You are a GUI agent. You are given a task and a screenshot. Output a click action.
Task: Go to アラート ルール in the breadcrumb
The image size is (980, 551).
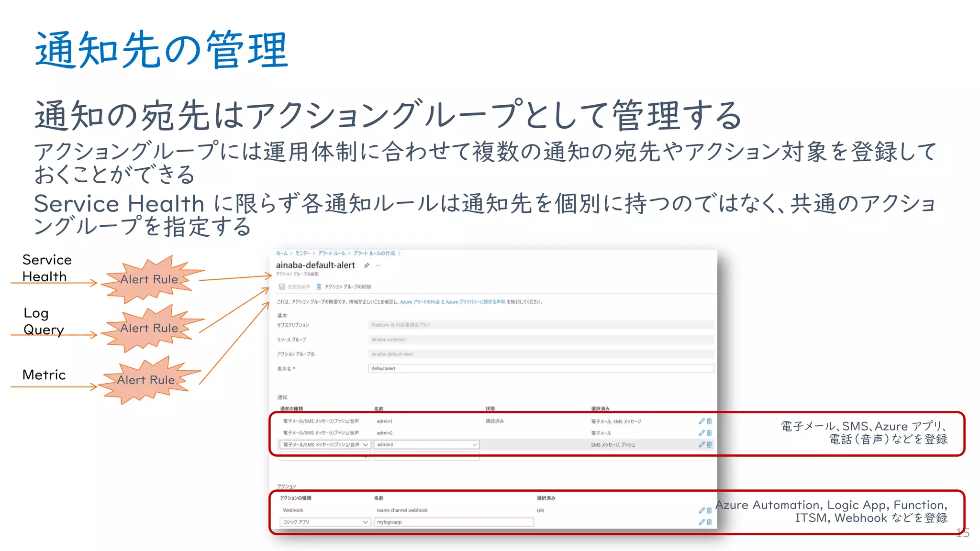click(332, 253)
